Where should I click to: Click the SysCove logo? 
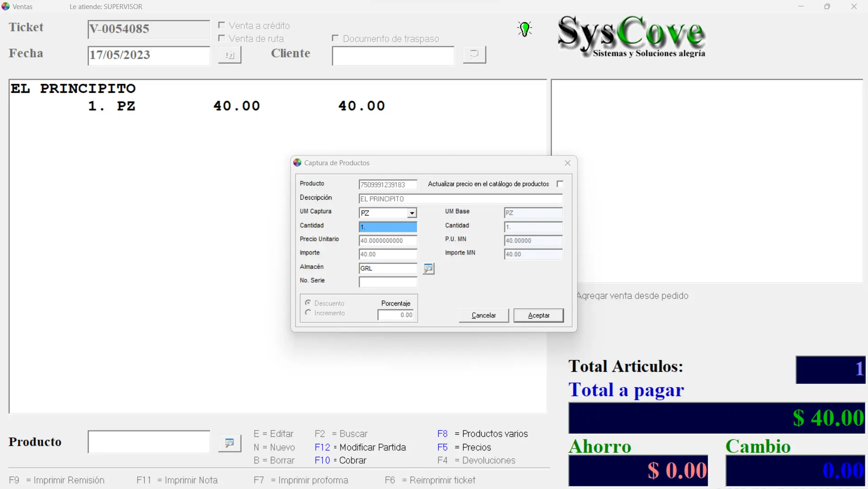631,36
